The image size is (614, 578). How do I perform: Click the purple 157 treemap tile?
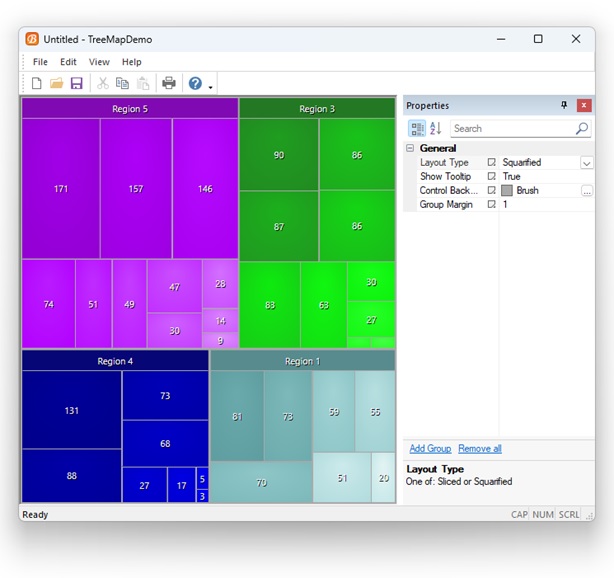[x=136, y=189]
